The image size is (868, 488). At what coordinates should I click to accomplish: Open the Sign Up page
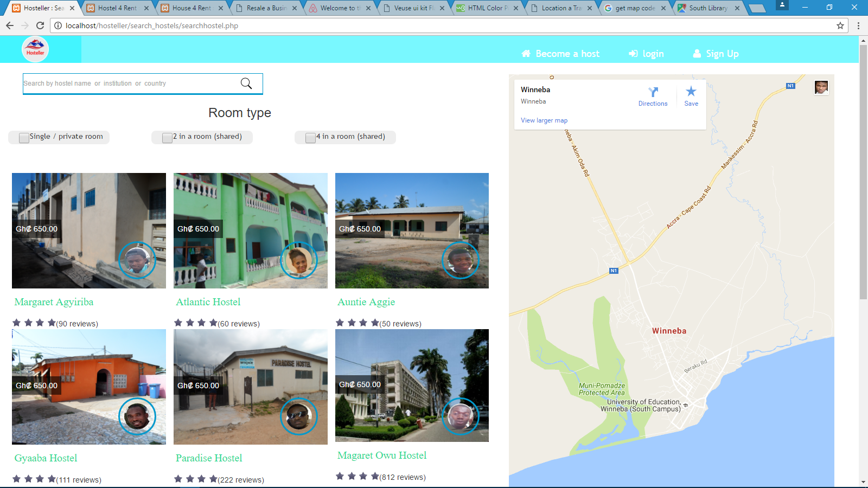tap(716, 54)
